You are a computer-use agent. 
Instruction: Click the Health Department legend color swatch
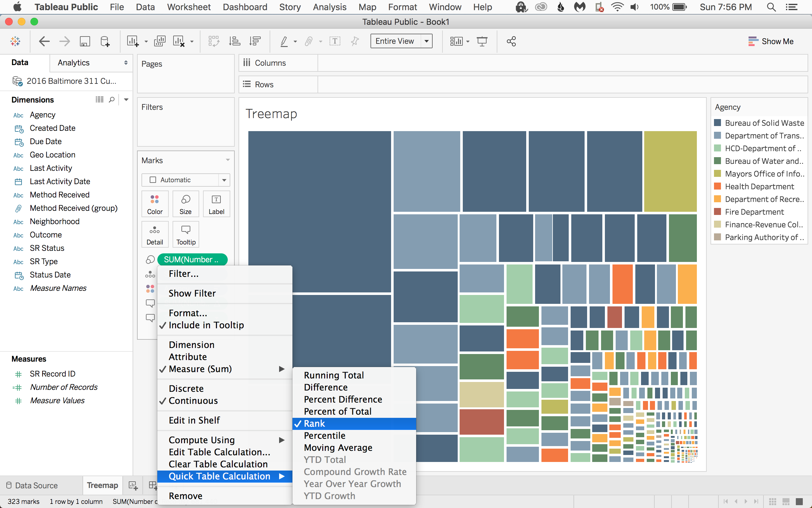pyautogui.click(x=718, y=186)
